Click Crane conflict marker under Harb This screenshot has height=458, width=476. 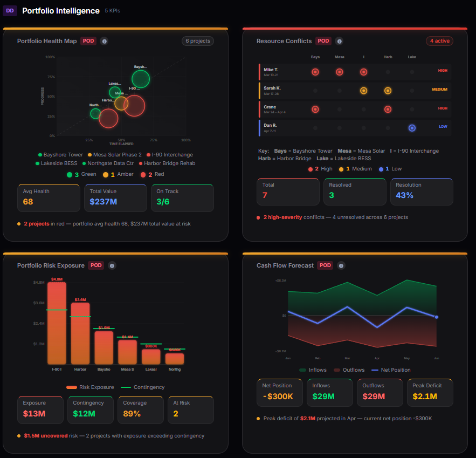pos(388,110)
